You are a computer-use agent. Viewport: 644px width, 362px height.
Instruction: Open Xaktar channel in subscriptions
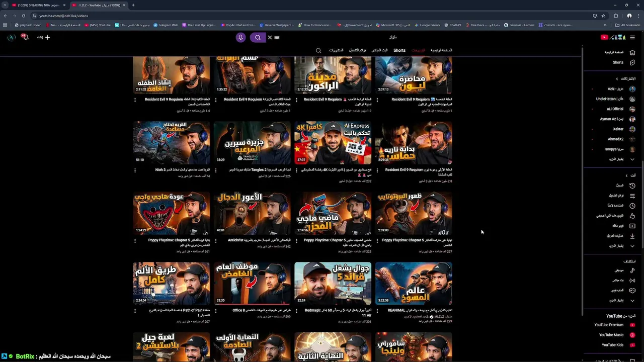pos(614,129)
